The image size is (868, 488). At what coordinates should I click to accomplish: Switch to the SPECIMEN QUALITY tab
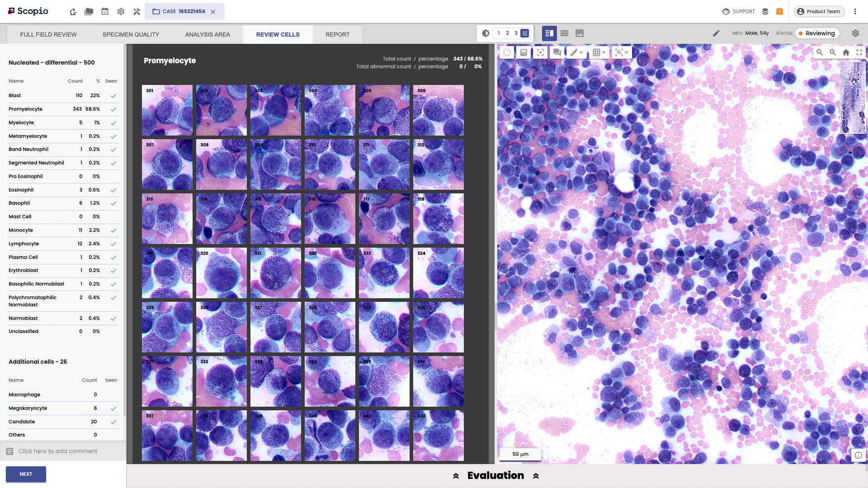[x=131, y=34]
